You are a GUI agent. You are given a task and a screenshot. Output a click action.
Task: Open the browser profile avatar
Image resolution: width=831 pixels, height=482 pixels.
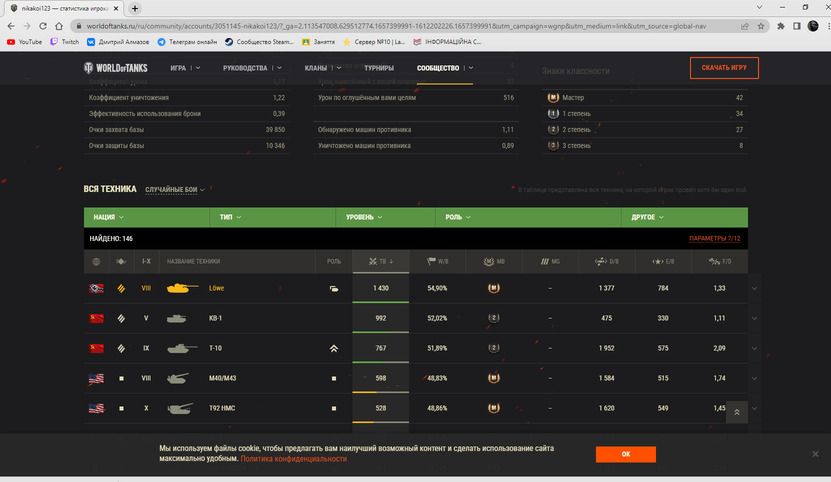click(x=812, y=26)
